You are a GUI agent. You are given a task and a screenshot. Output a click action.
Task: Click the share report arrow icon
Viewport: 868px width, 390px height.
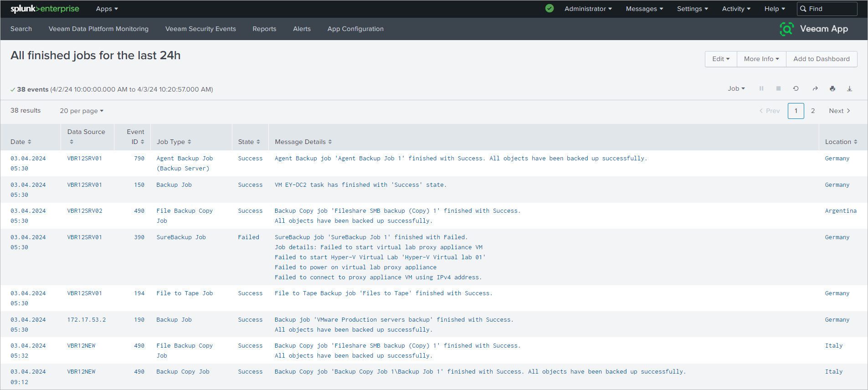click(x=815, y=88)
